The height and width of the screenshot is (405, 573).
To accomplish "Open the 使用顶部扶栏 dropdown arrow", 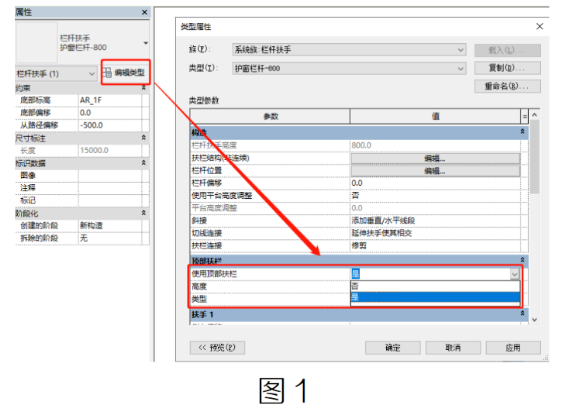I will coord(515,274).
